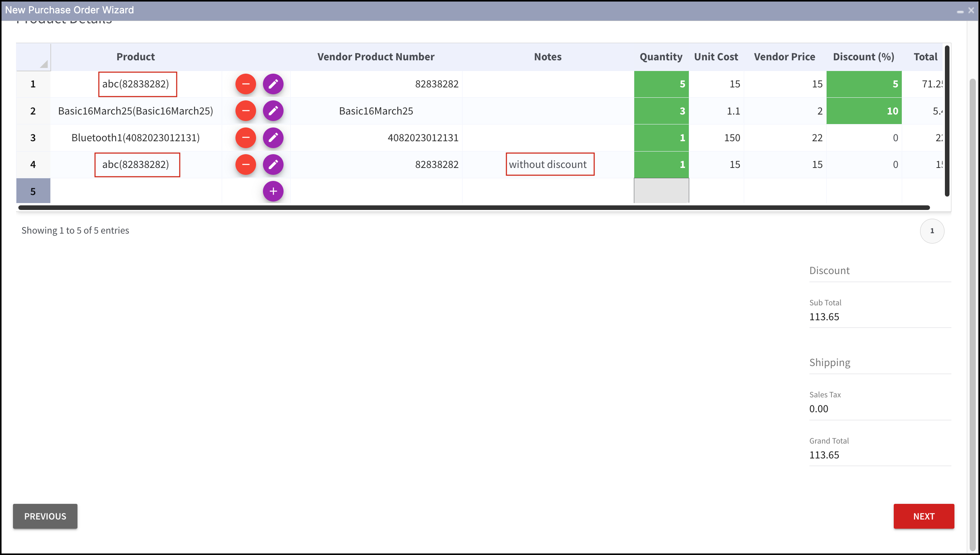Click vendor price 2 for Basic16March25
Image resolution: width=980 pixels, height=555 pixels.
[x=785, y=111]
